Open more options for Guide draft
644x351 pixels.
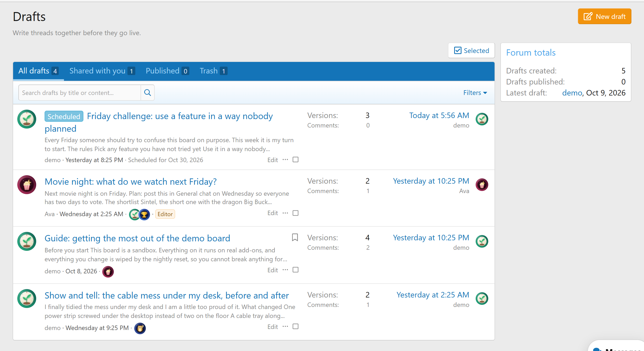(x=285, y=270)
